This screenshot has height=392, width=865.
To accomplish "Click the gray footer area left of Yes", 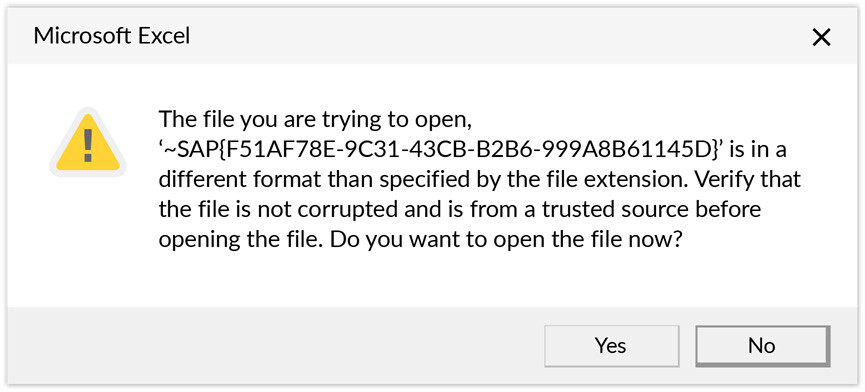I will pyautogui.click(x=276, y=346).
